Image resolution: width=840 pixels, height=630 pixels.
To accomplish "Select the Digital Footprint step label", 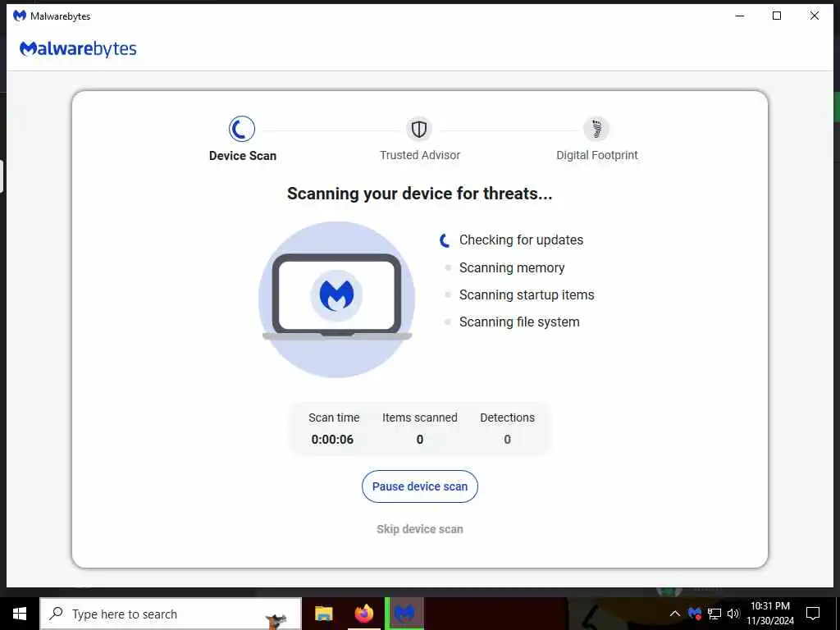I will point(597,155).
